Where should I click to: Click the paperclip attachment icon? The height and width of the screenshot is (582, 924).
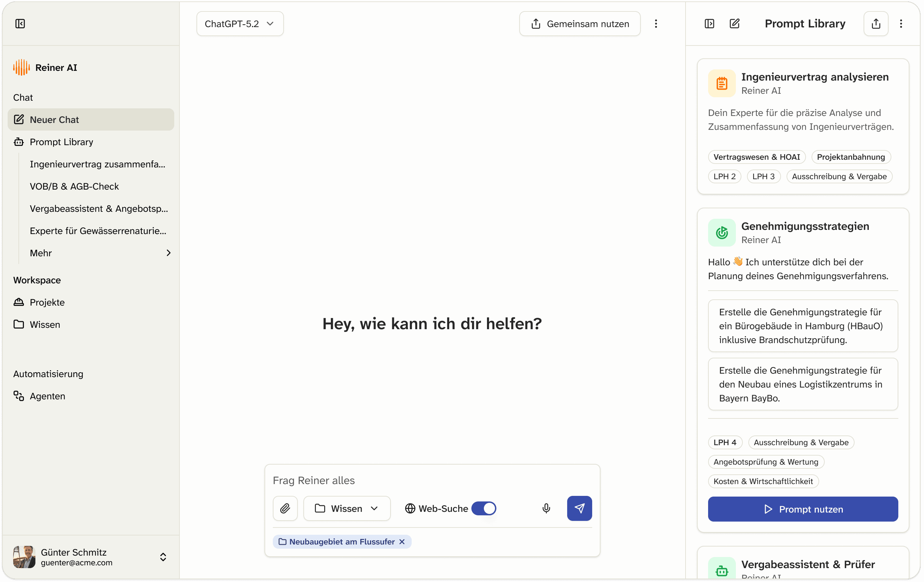(285, 508)
